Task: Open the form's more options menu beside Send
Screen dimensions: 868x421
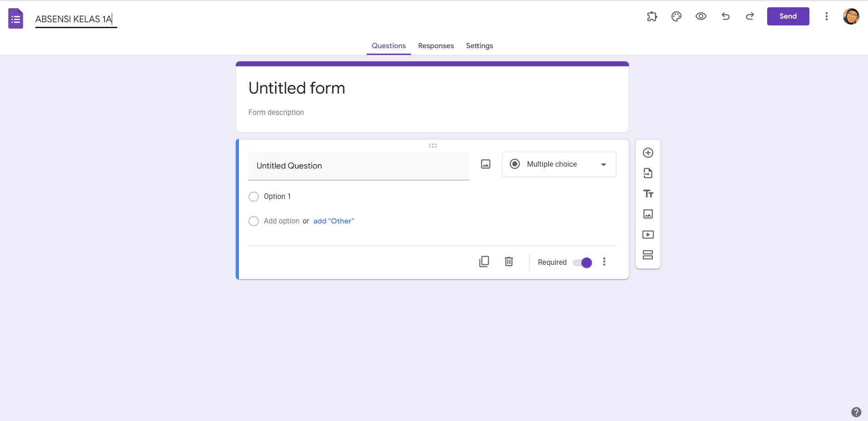Action: click(x=826, y=17)
